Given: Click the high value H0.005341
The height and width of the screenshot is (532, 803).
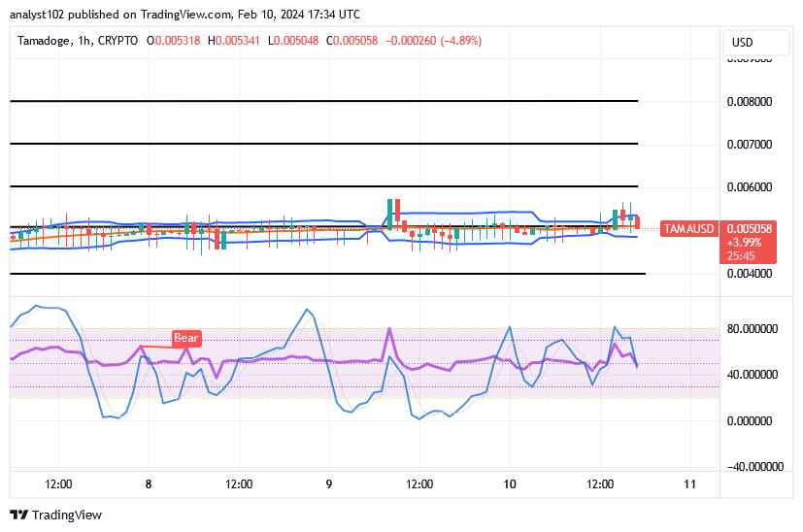Looking at the screenshot, I should (x=234, y=41).
